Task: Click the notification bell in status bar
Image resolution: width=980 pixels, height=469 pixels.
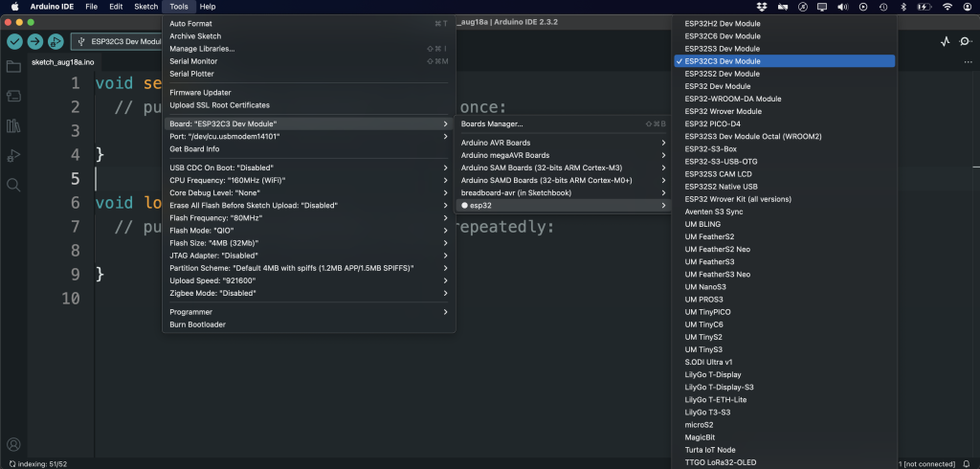Action: click(x=967, y=464)
